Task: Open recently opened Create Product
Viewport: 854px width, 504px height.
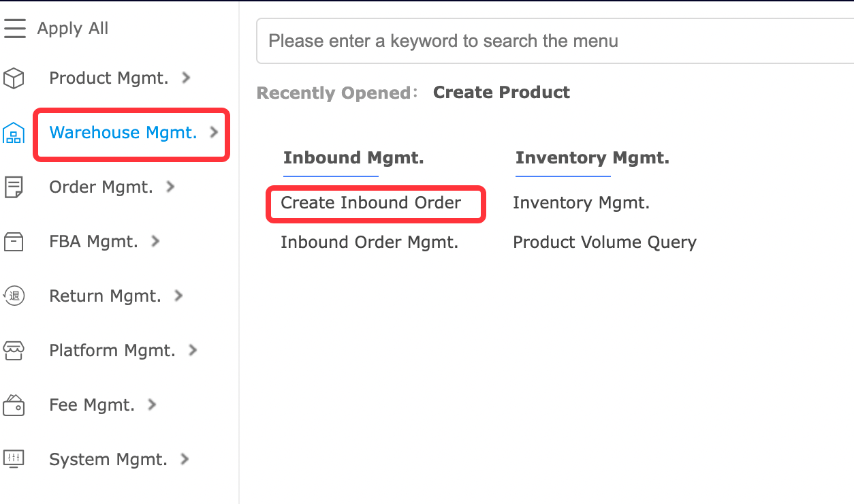Action: click(501, 93)
